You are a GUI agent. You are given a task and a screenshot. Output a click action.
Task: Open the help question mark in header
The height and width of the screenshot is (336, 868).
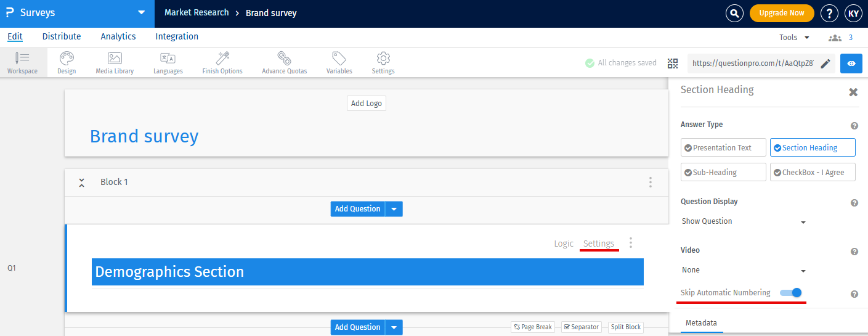click(x=830, y=13)
